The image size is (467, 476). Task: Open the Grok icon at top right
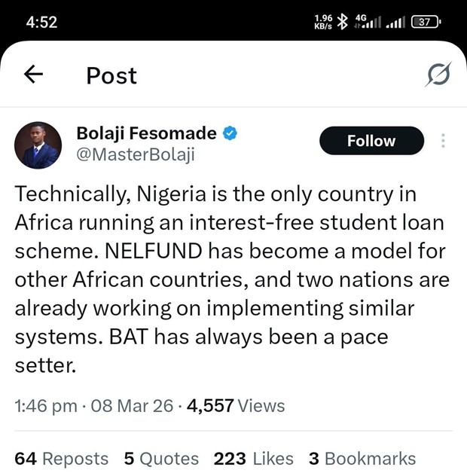point(438,75)
